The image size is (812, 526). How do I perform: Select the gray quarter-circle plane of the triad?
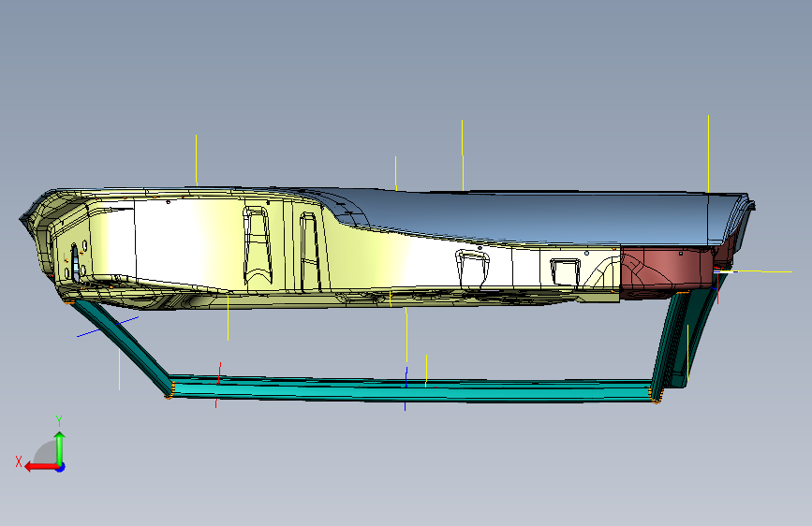point(47,454)
